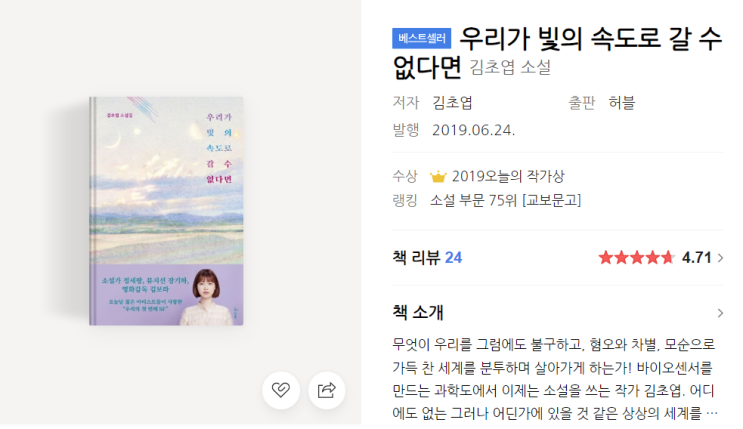Open 책 리뷰 24 reviews
The image size is (743, 429).
[x=427, y=257]
